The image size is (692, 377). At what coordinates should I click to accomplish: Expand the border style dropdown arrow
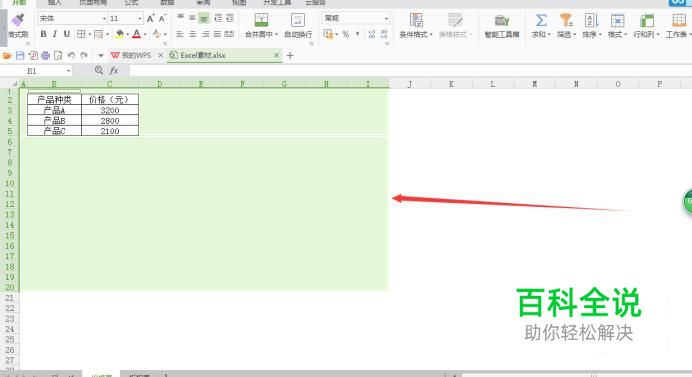coord(90,34)
